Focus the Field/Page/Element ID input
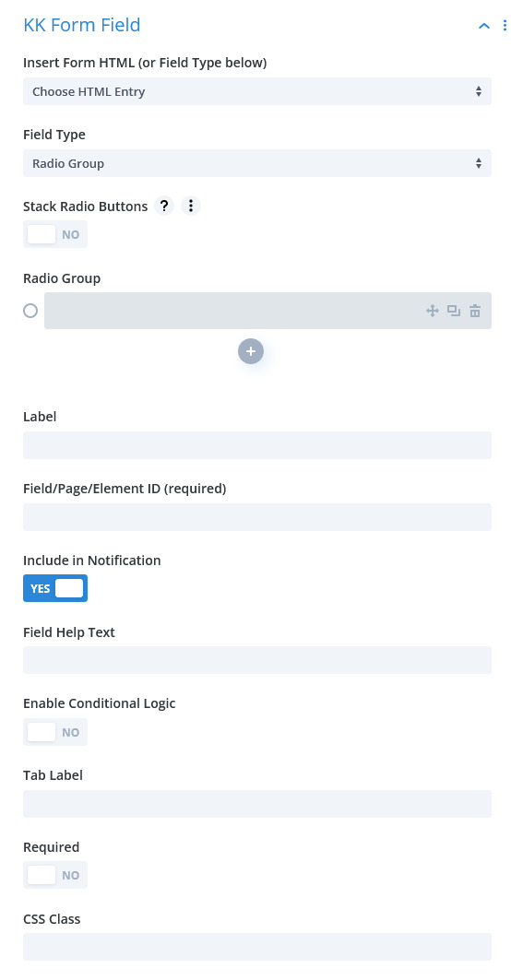Image resolution: width=511 pixels, height=980 pixels. pyautogui.click(x=257, y=517)
